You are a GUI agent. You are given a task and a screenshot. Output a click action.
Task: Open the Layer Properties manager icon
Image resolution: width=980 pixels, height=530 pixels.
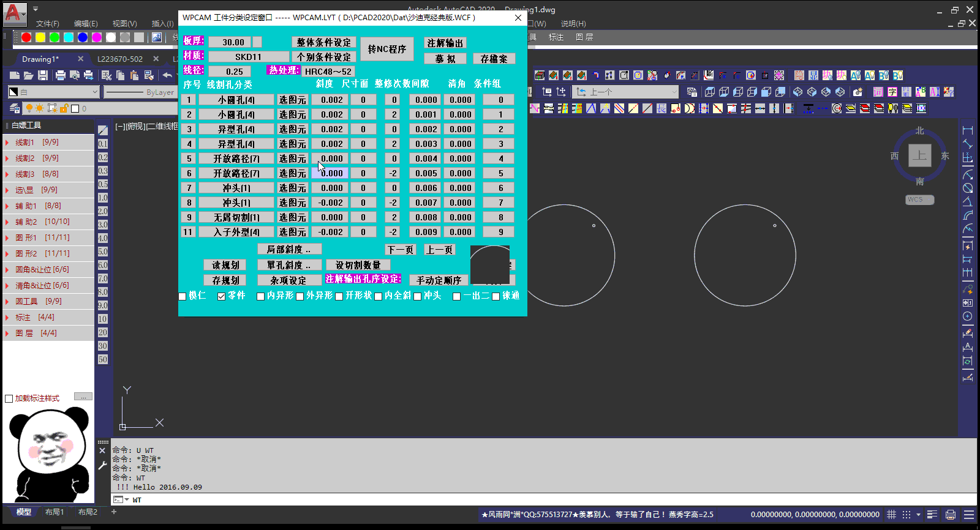(x=15, y=108)
